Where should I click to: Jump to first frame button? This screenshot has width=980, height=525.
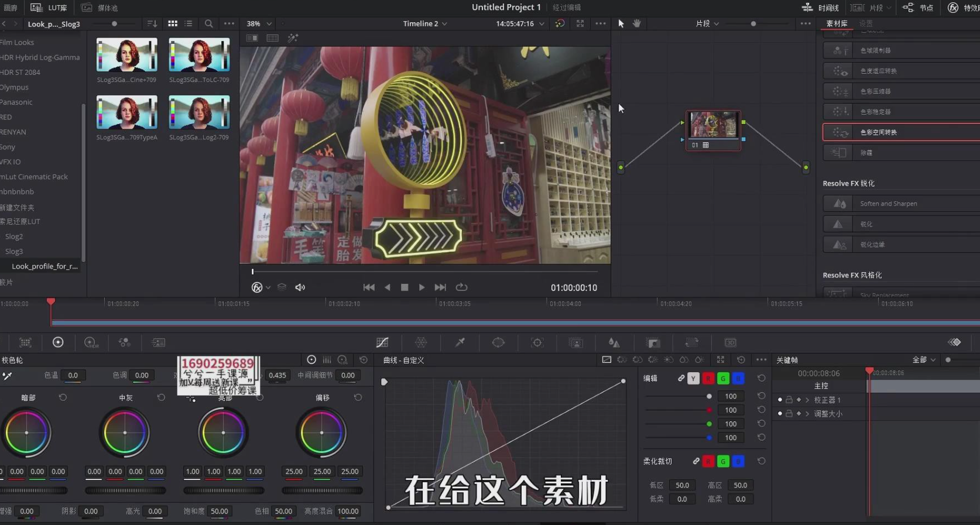369,287
